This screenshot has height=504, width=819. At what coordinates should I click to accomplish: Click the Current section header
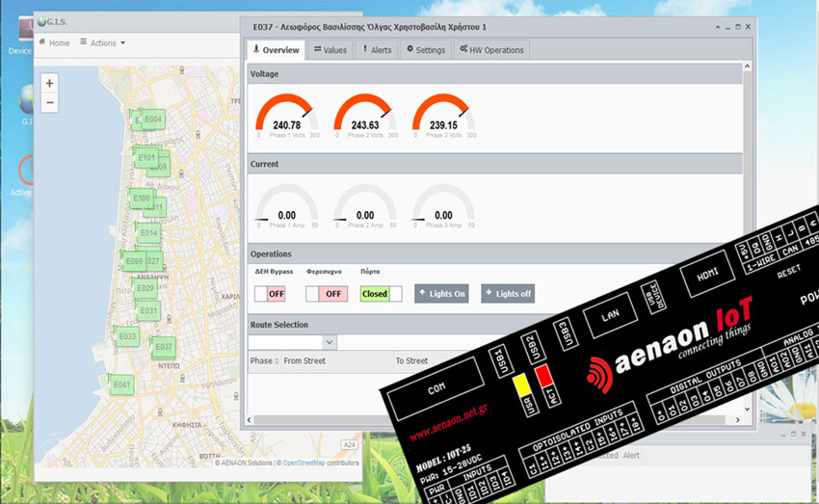pos(494,164)
